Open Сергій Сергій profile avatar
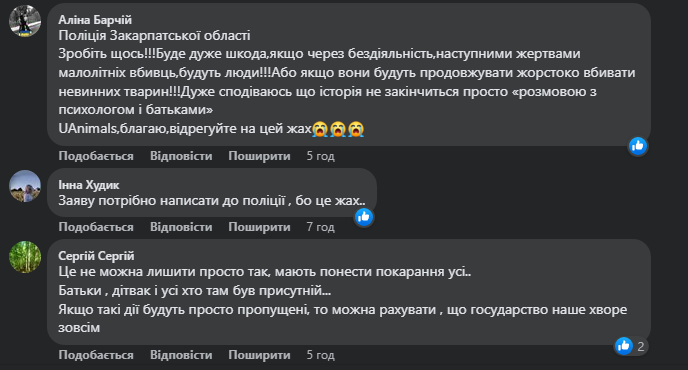Viewport: 688px width, 370px height. 25,257
